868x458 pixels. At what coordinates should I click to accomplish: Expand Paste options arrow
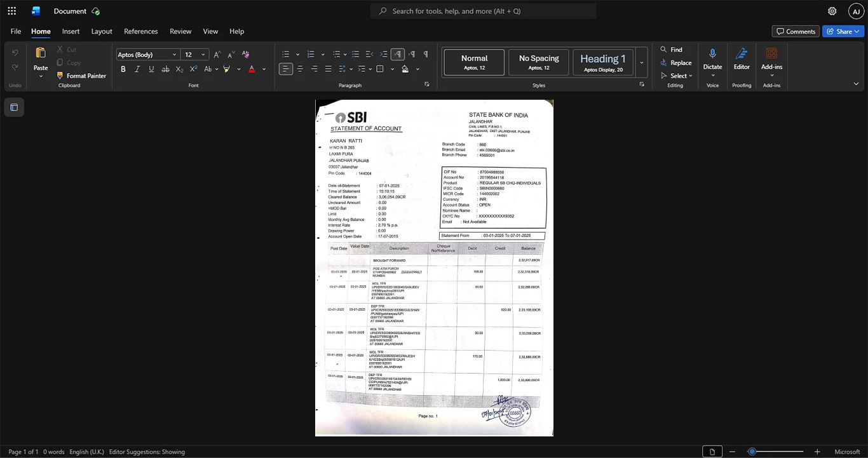pos(41,76)
